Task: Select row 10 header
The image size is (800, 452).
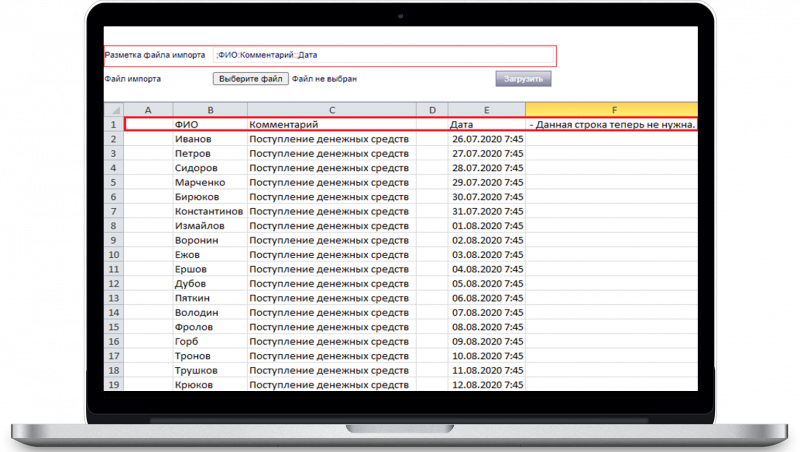Action: click(x=114, y=255)
